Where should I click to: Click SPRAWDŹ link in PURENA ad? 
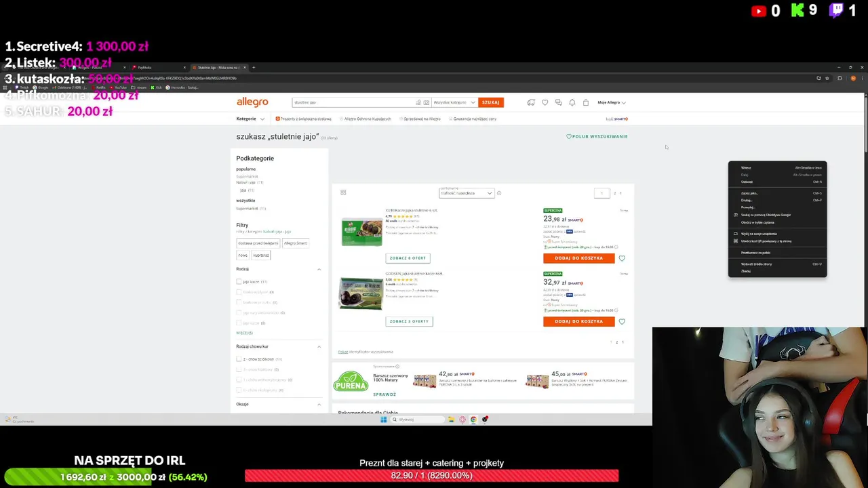point(384,394)
